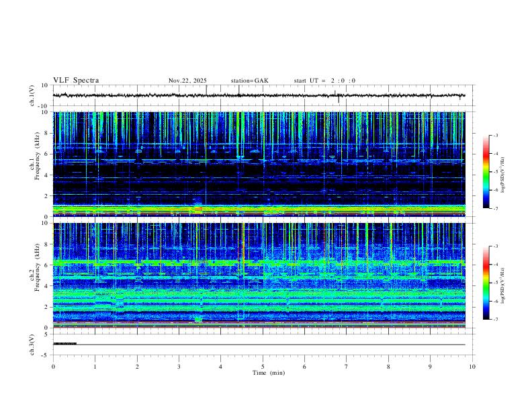Image resolution: width=532 pixels, height=411 pixels.
Task: Click the ch.1 spectrogram panel
Action: tap(259, 164)
